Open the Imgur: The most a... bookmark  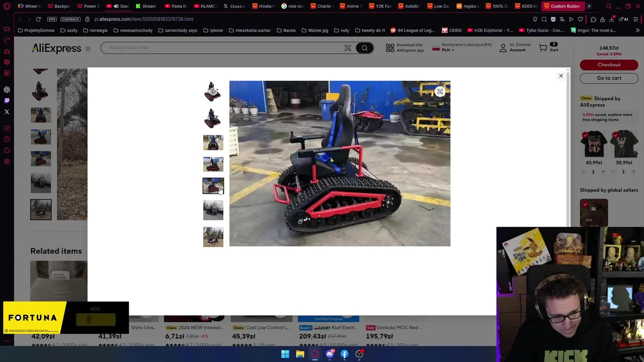point(593,30)
